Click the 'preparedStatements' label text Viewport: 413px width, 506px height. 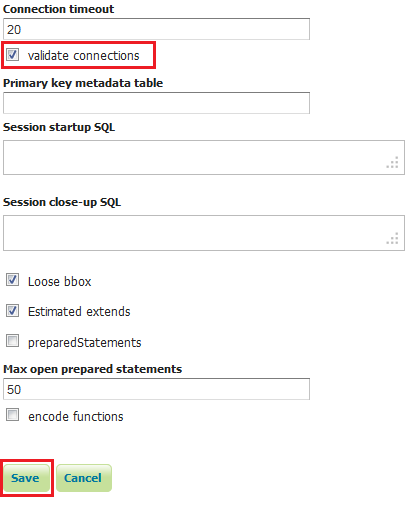point(85,343)
